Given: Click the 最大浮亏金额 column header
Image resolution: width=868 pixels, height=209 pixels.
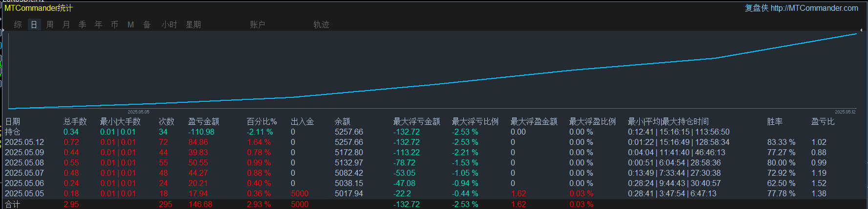Looking at the screenshot, I should click(x=417, y=121).
